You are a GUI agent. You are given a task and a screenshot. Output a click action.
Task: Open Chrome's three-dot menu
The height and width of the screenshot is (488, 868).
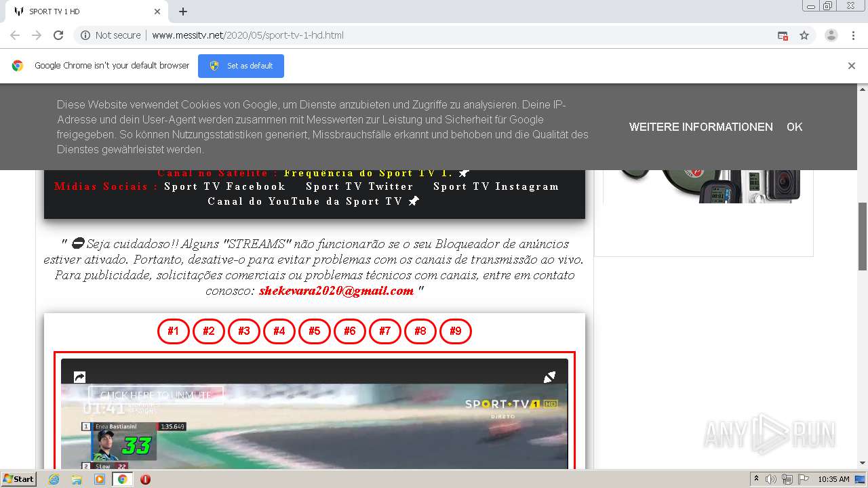tap(853, 35)
